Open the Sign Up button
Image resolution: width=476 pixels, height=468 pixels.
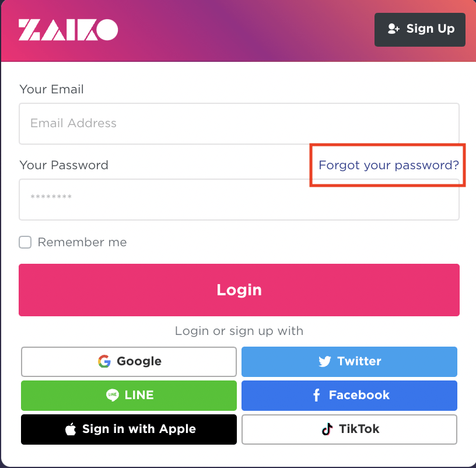click(420, 30)
